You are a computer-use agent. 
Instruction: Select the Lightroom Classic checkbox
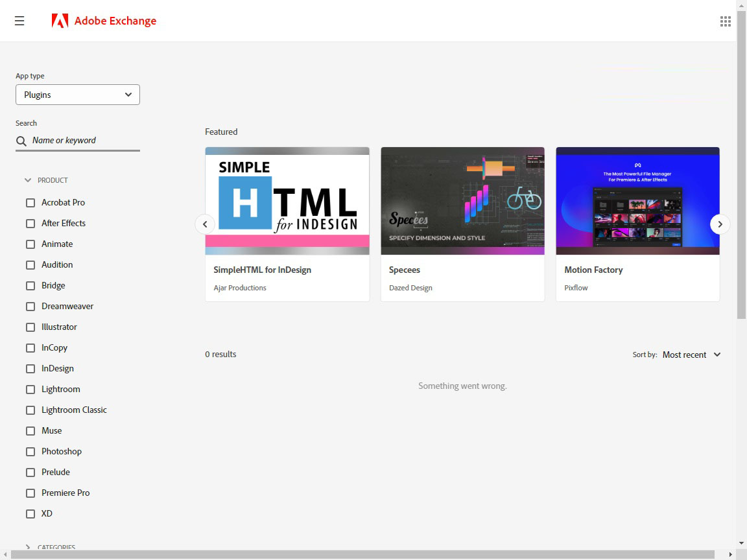(x=30, y=410)
